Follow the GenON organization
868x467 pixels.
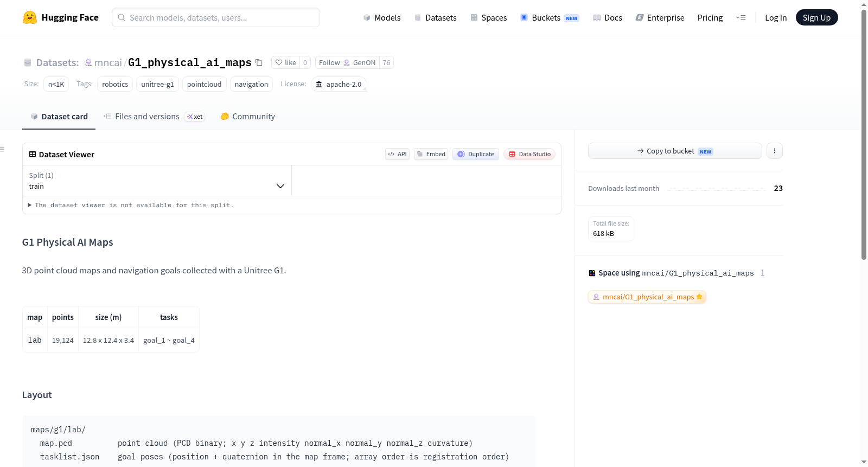coord(347,62)
